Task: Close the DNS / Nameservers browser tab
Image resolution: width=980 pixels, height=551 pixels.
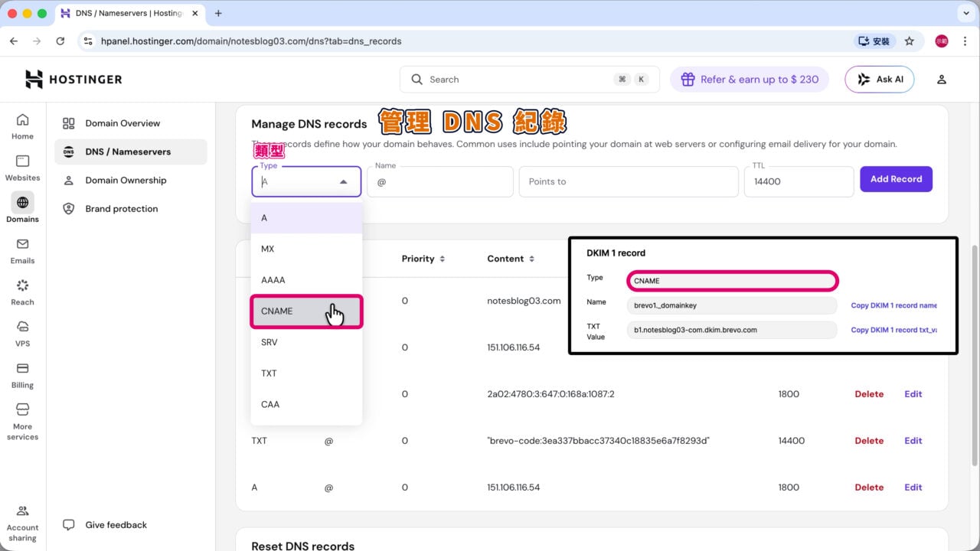Action: [x=194, y=13]
